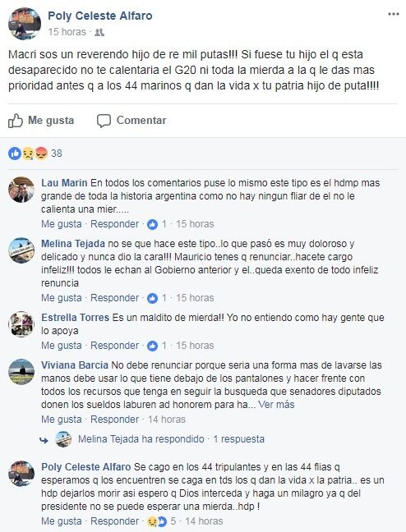Open the like count icon on Lau Marin's comment
The image size is (406, 532).
point(152,224)
